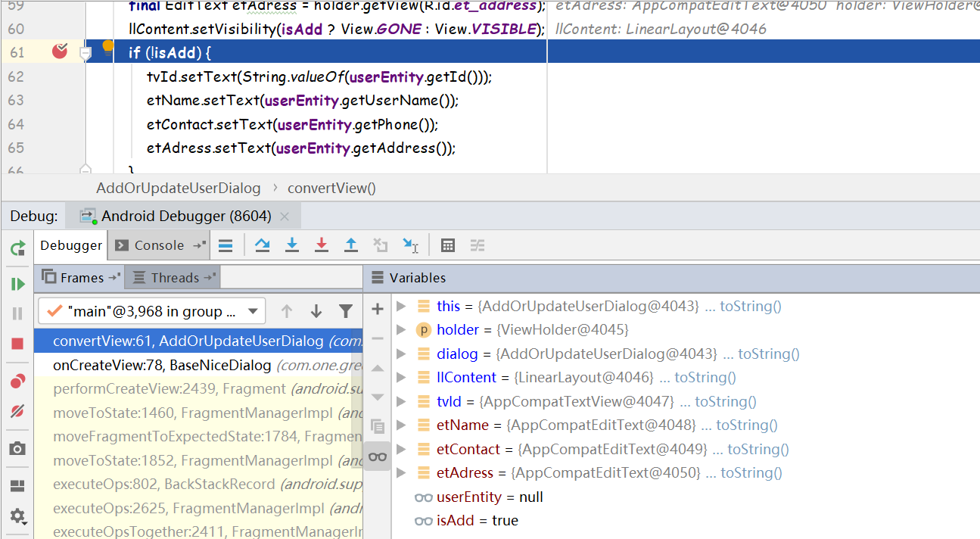
Task: Click the Step Into icon
Action: pos(292,245)
